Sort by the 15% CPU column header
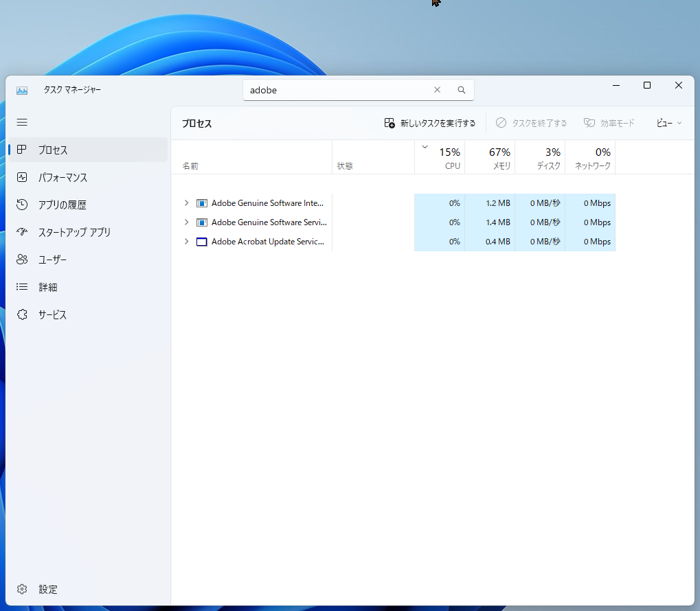 [x=440, y=157]
